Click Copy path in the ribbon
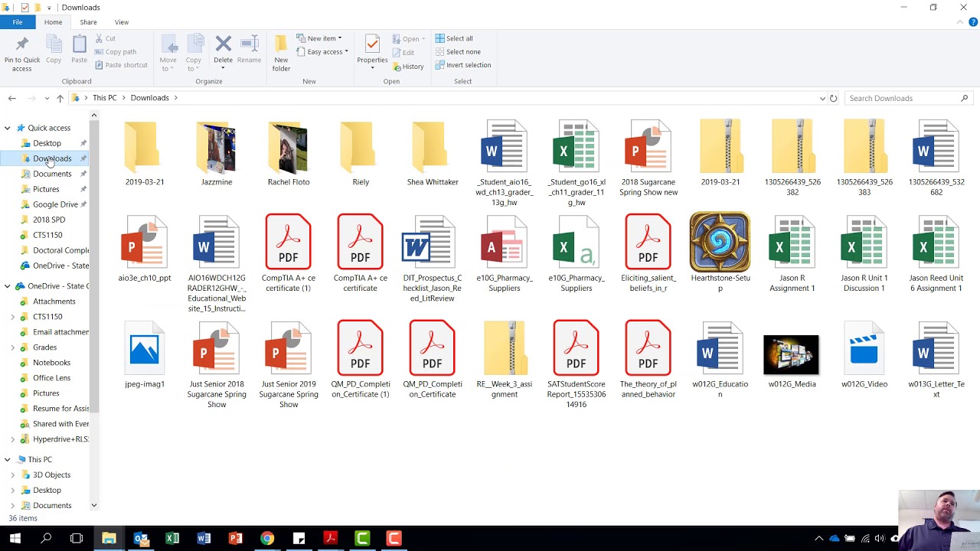The image size is (980, 551). pyautogui.click(x=115, y=52)
